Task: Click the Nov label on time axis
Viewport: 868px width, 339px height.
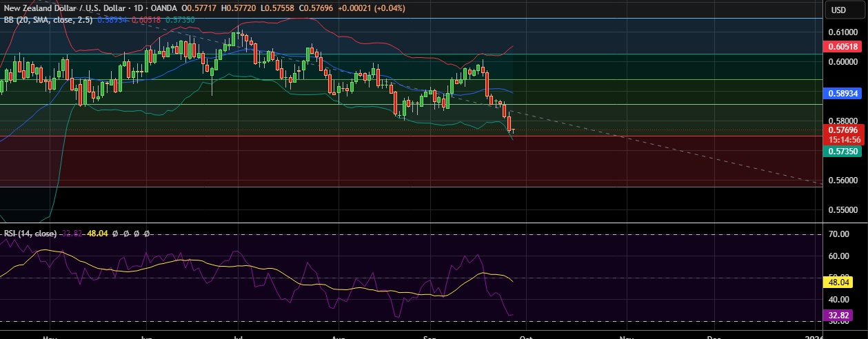Action: [x=626, y=337]
